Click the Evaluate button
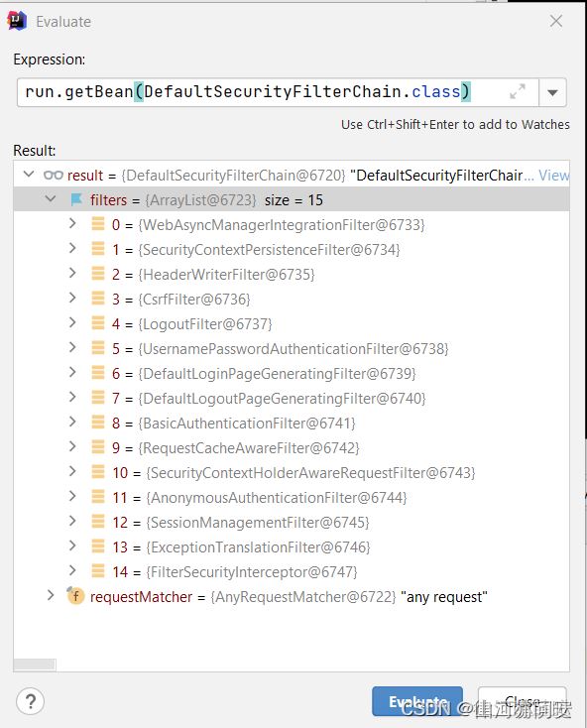 pos(417,701)
